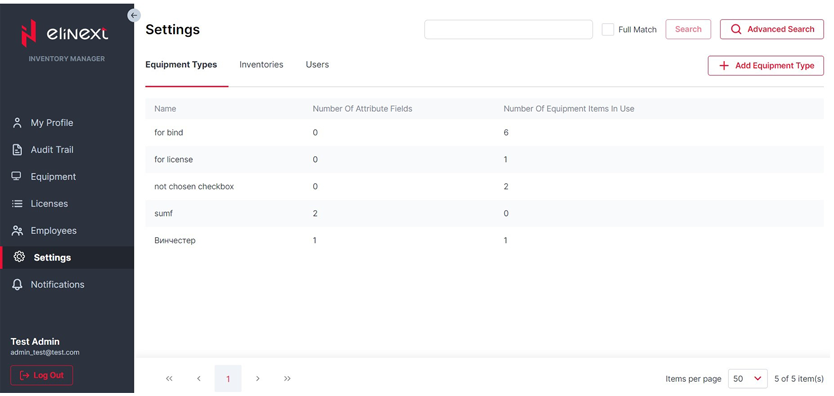Click the admin_test@test.com email
834x396 pixels.
45,352
